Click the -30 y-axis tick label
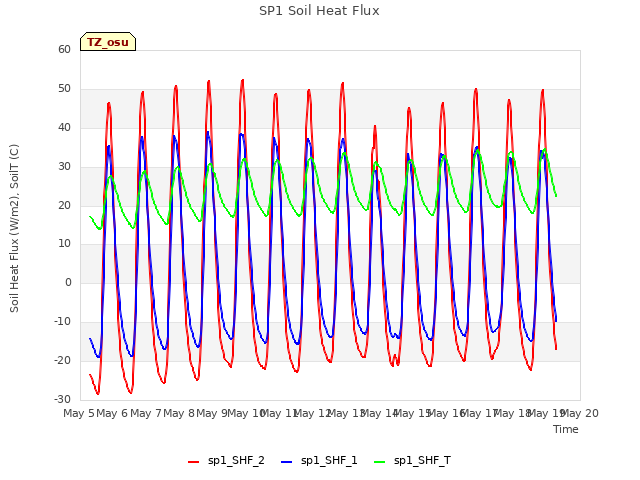The width and height of the screenshot is (640, 480). (63, 399)
